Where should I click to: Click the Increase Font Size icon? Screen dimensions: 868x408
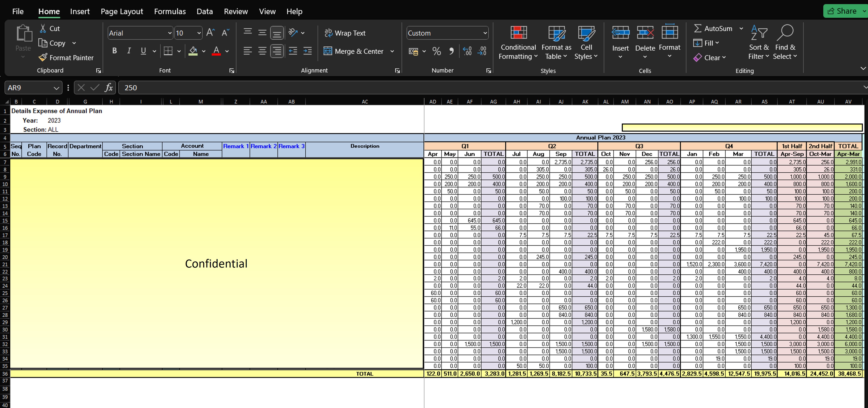(x=210, y=33)
